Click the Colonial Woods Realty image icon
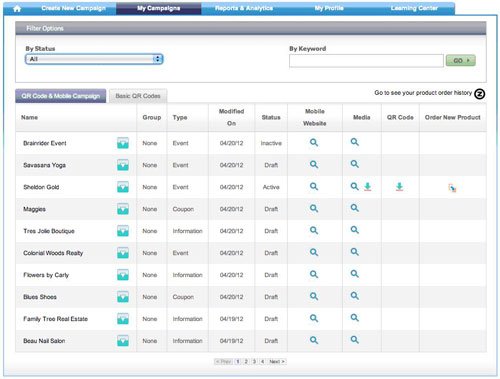This screenshot has width=500, height=379. click(123, 253)
